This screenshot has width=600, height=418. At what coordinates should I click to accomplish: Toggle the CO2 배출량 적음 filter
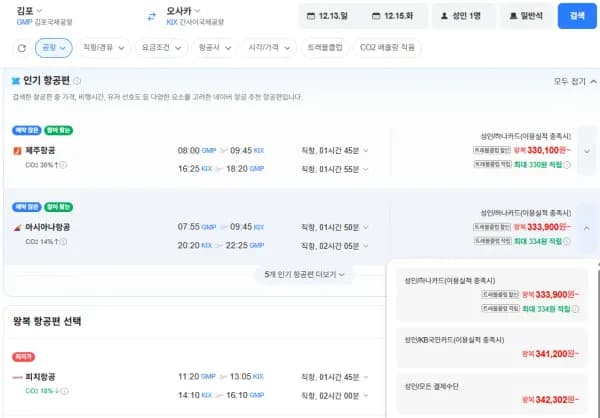tap(387, 48)
